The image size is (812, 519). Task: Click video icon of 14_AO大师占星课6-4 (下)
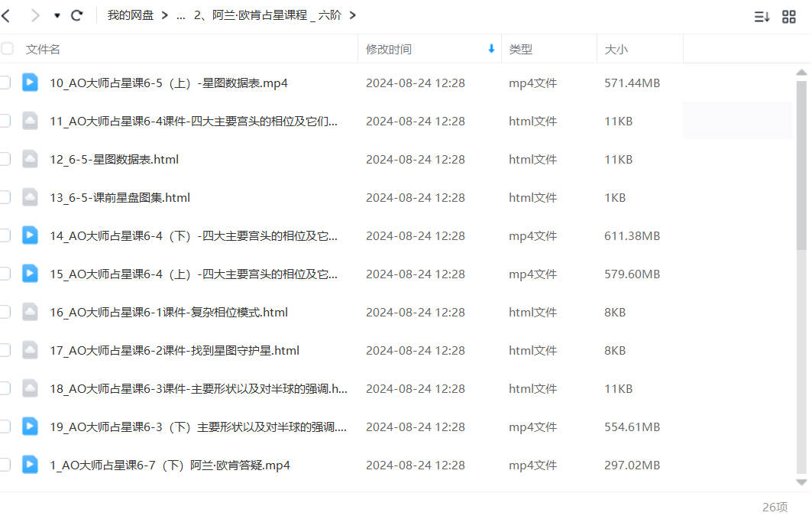point(30,235)
